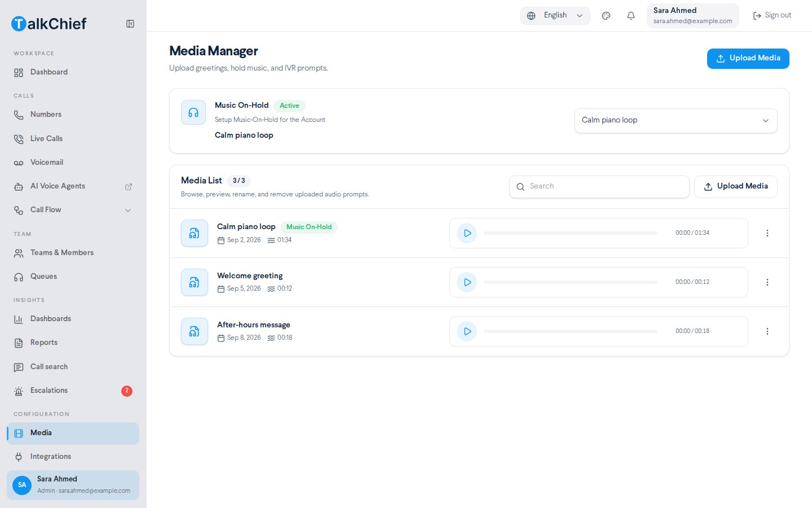Viewport: 812px width, 508px height.
Task: Play the Calm piano loop audio
Action: click(467, 233)
